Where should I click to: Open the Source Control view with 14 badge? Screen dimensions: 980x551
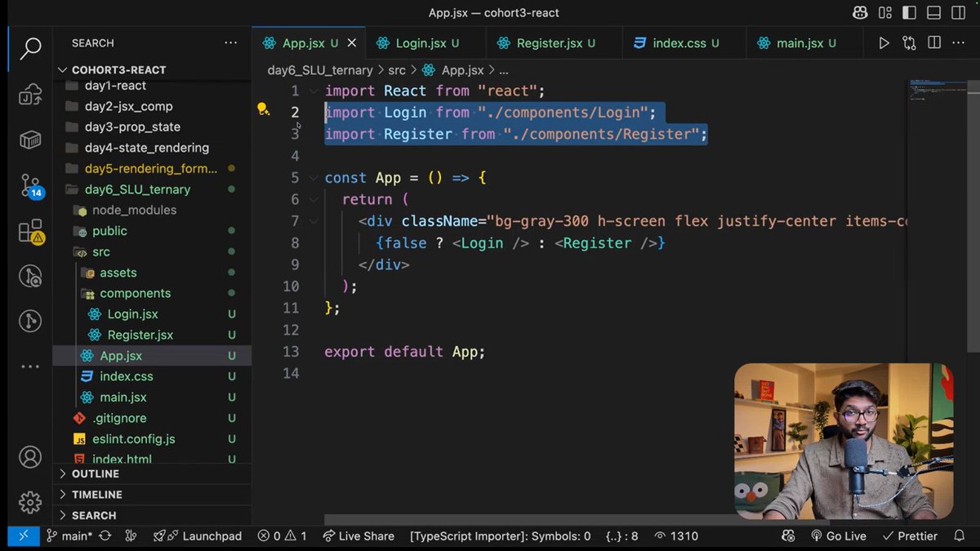coord(30,186)
